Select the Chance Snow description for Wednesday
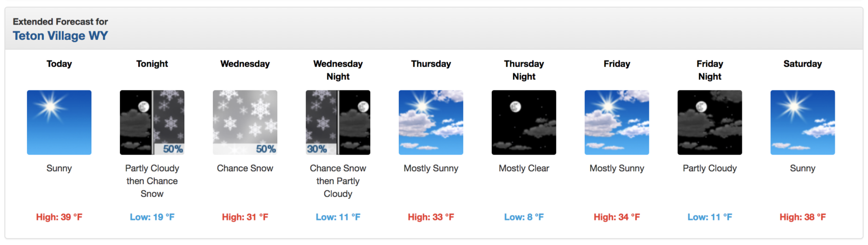The height and width of the screenshot is (245, 868). click(x=245, y=168)
